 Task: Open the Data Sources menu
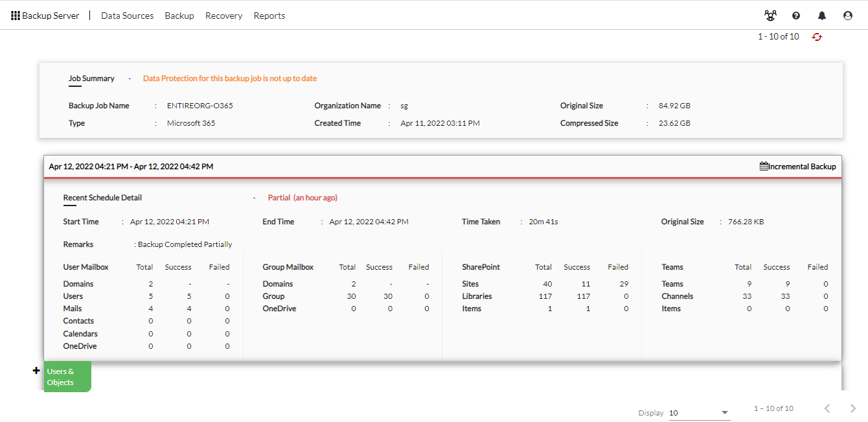coord(127,16)
